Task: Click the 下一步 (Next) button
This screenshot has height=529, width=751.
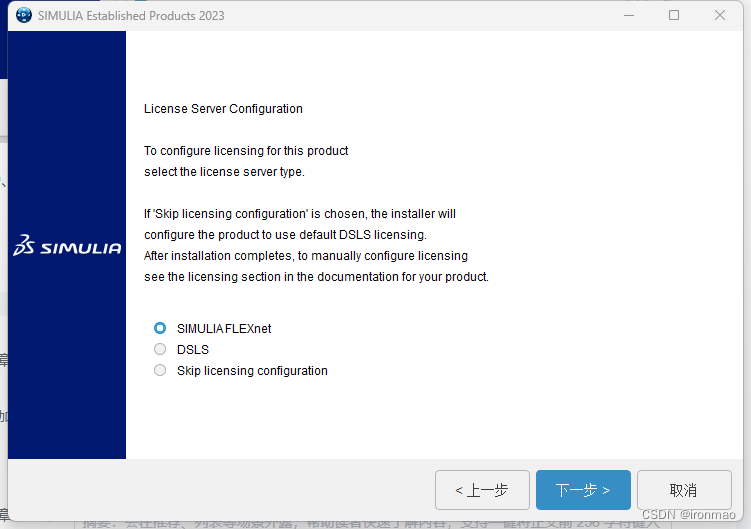Action: coord(583,490)
